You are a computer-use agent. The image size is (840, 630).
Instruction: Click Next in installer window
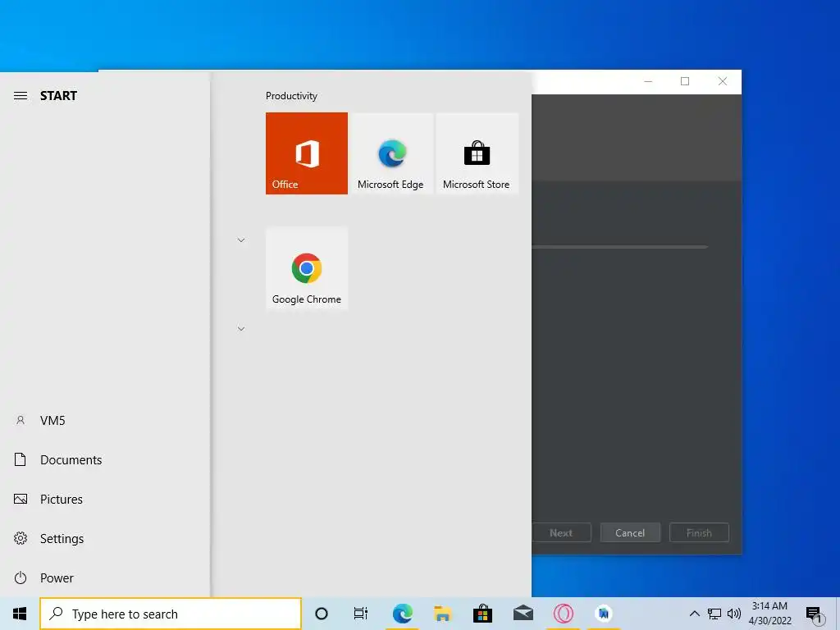(x=561, y=533)
